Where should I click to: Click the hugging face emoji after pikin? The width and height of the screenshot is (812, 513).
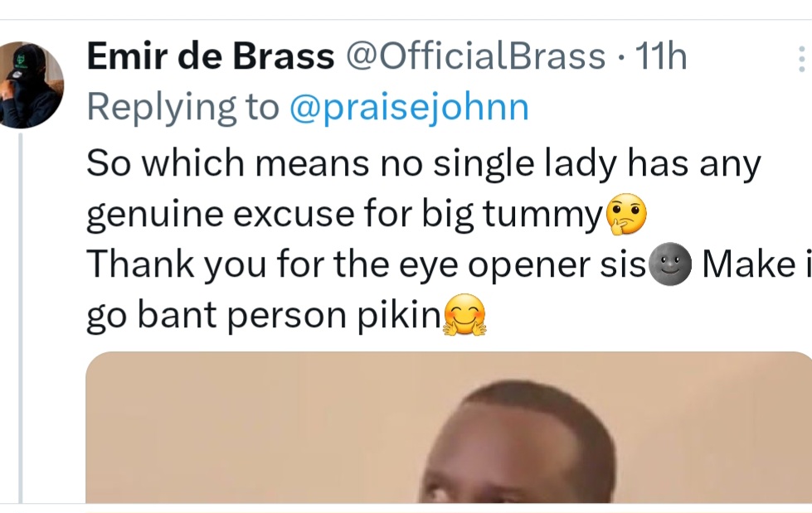coord(465,315)
